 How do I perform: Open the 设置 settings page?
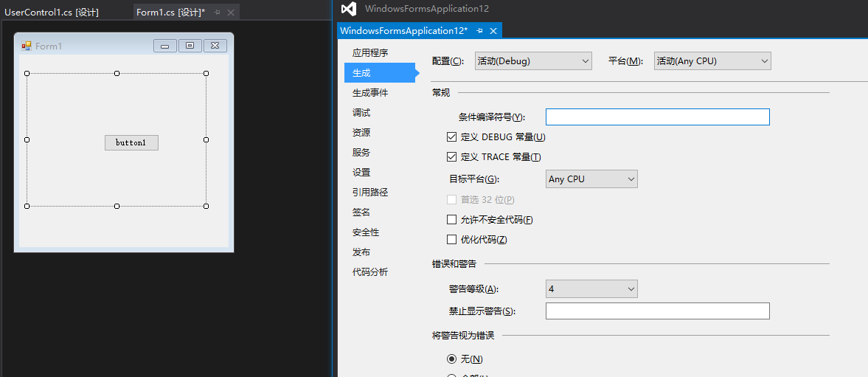[x=361, y=173]
